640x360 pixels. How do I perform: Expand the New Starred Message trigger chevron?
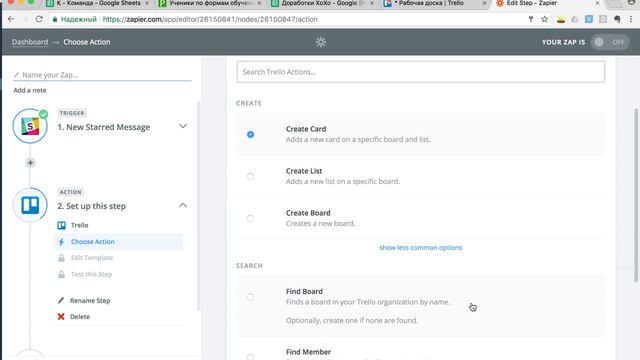click(x=183, y=126)
